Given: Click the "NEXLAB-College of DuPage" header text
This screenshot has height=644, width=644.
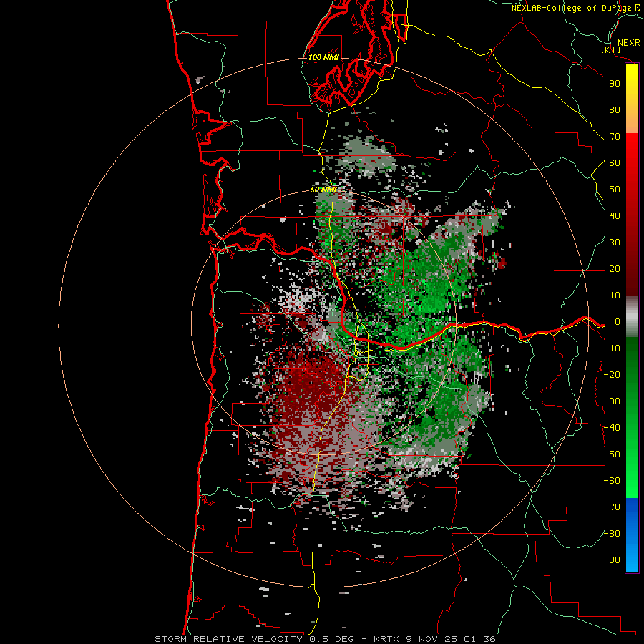Looking at the screenshot, I should tap(571, 8).
